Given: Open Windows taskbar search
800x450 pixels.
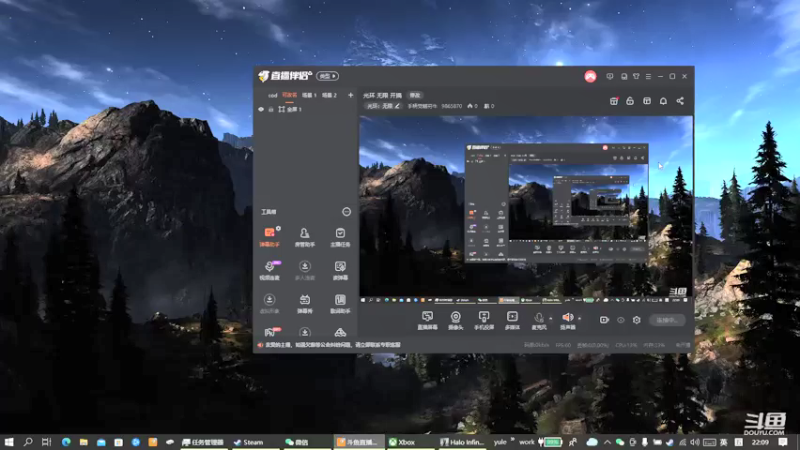Looking at the screenshot, I should click(28, 442).
